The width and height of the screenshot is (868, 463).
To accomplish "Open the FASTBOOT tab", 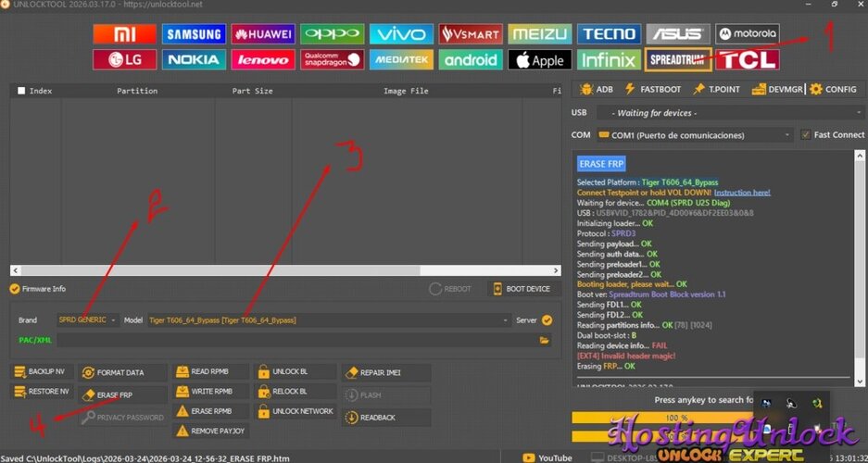I will [x=653, y=89].
